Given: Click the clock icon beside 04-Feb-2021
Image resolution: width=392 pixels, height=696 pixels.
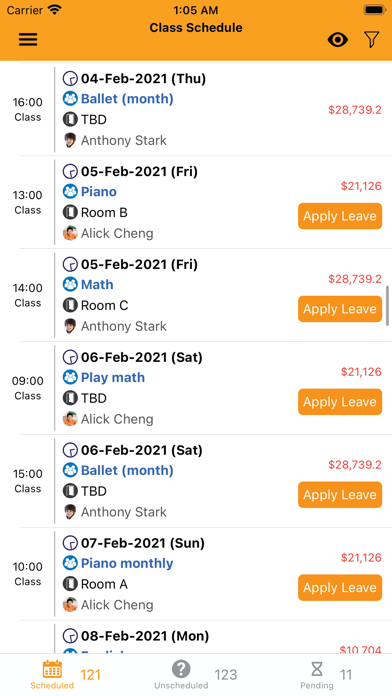Looking at the screenshot, I should 70,79.
